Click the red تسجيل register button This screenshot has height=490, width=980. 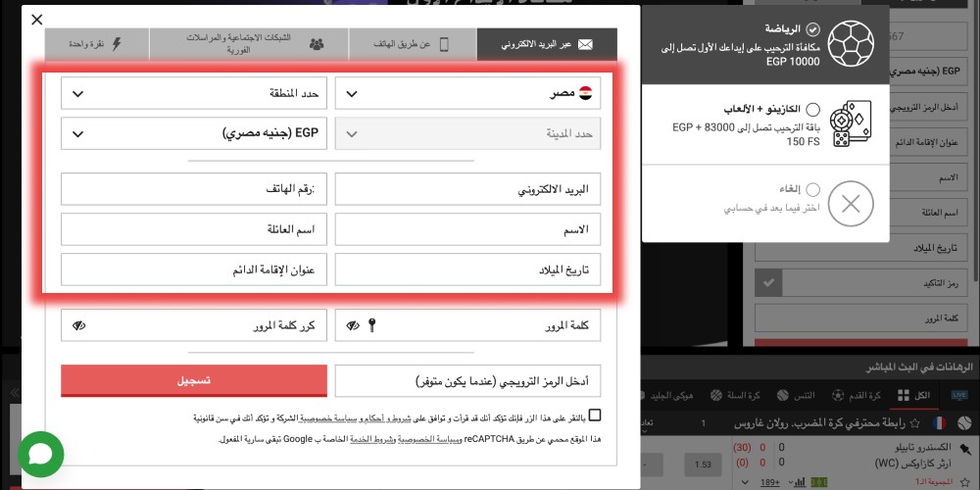194,380
